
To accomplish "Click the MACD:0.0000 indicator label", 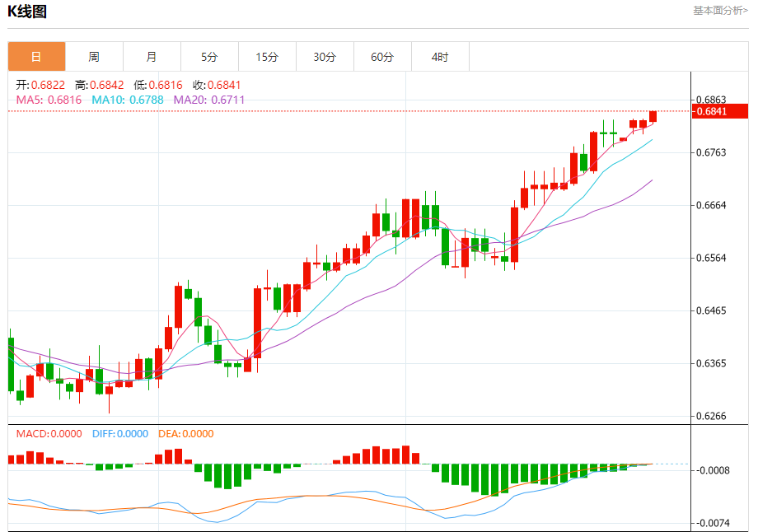I will point(49,434).
